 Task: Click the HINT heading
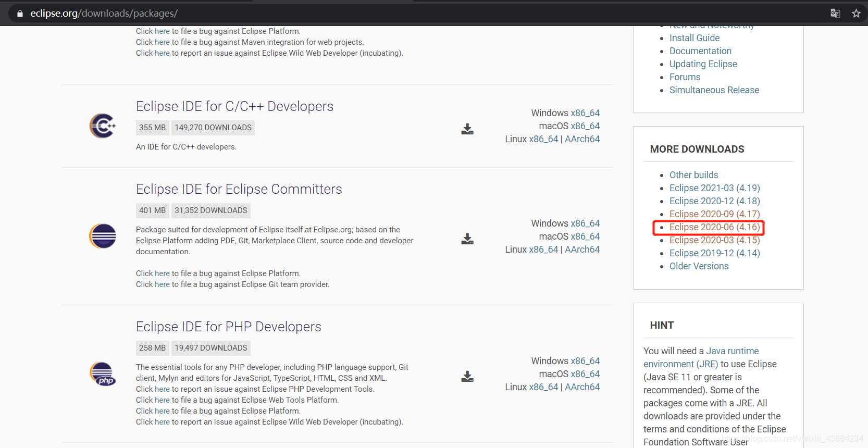pyautogui.click(x=662, y=326)
